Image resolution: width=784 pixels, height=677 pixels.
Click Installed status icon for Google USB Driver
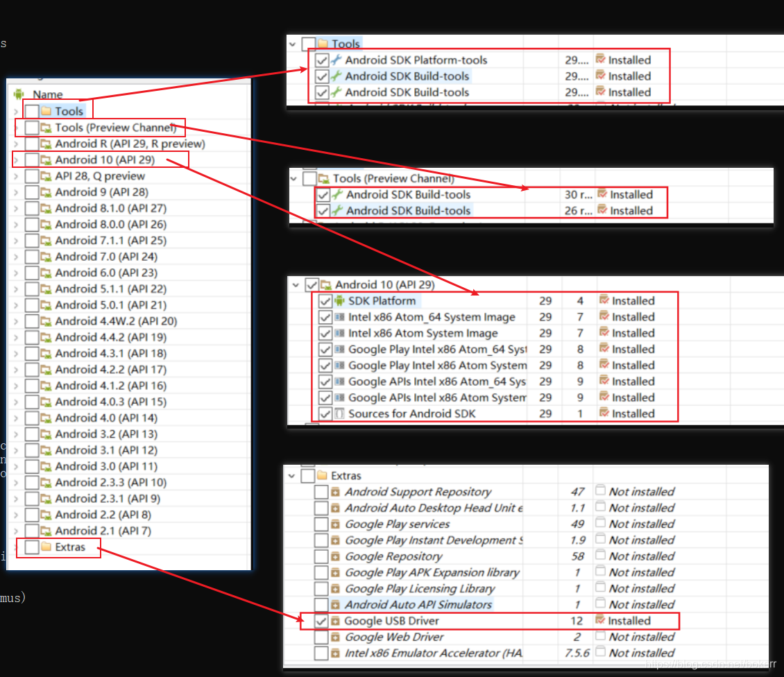pos(600,620)
